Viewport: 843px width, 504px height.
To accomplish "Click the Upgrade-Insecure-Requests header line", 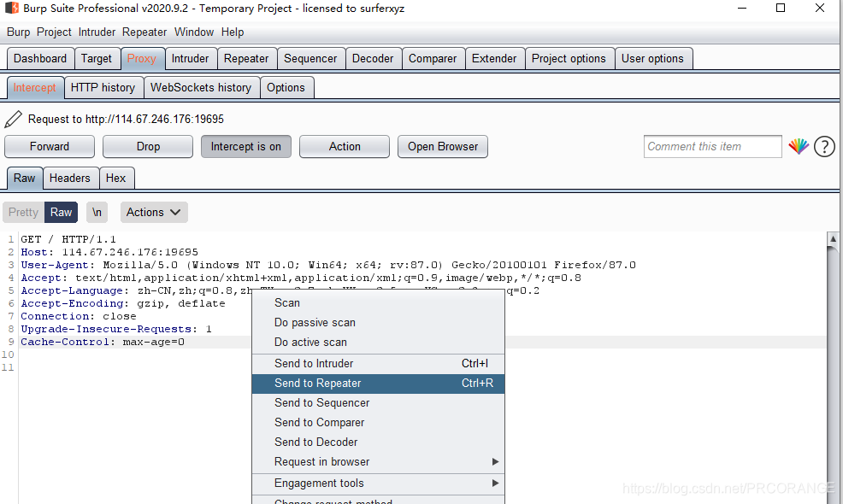I will [116, 329].
